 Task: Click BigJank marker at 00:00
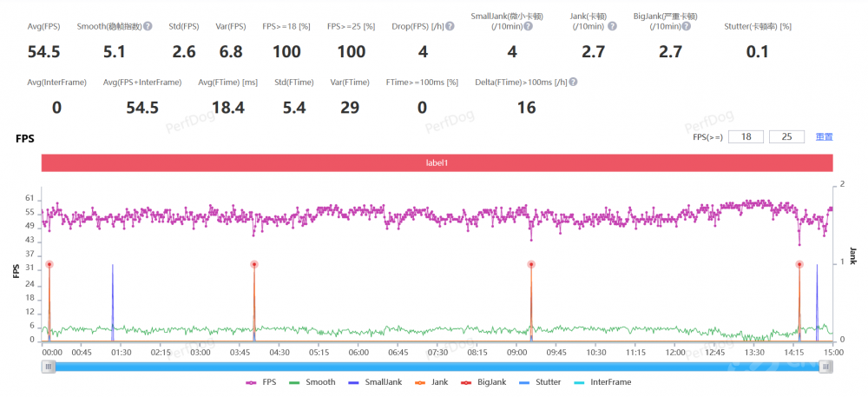(49, 265)
